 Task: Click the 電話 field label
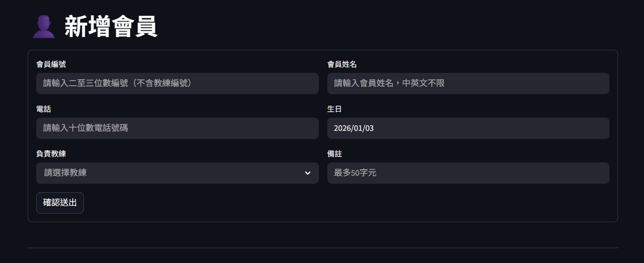43,109
